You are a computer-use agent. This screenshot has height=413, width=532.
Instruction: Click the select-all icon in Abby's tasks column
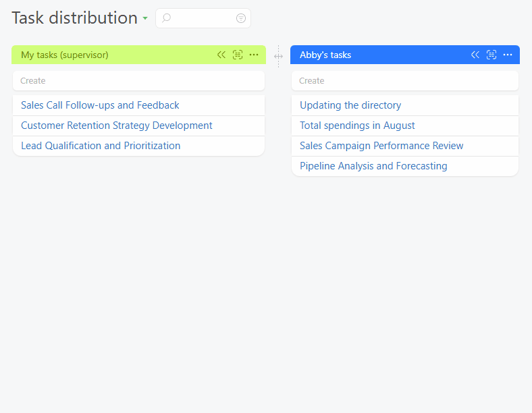pyautogui.click(x=491, y=55)
